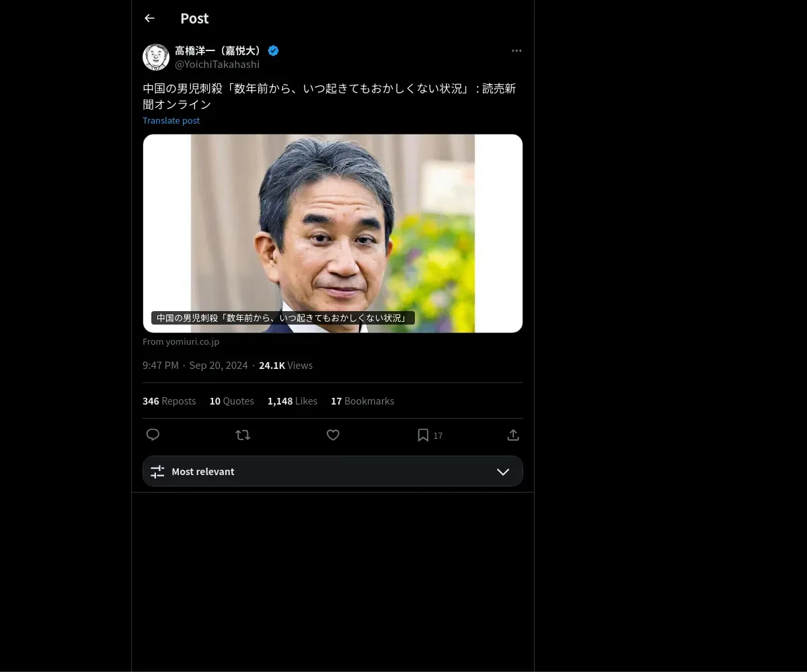Click the 17 Bookmarks stat
The width and height of the screenshot is (807, 672).
click(362, 401)
